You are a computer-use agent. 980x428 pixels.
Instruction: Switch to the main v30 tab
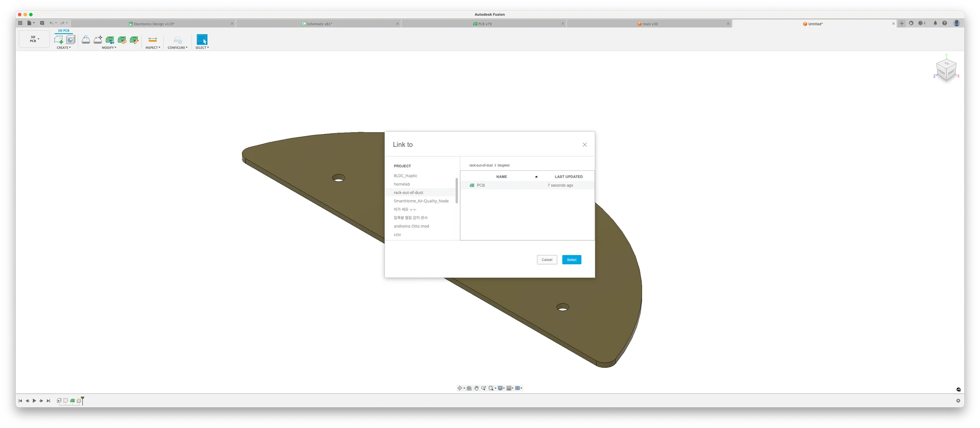pyautogui.click(x=649, y=24)
